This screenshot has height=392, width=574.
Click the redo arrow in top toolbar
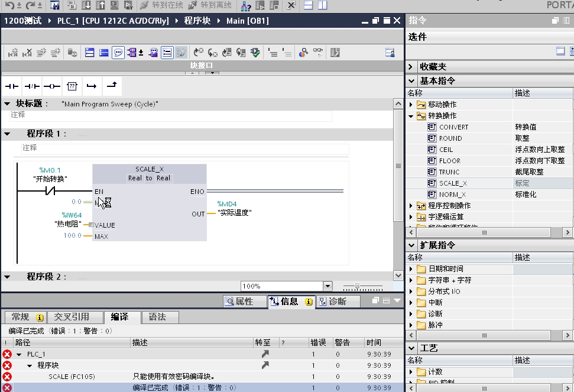click(x=30, y=5)
